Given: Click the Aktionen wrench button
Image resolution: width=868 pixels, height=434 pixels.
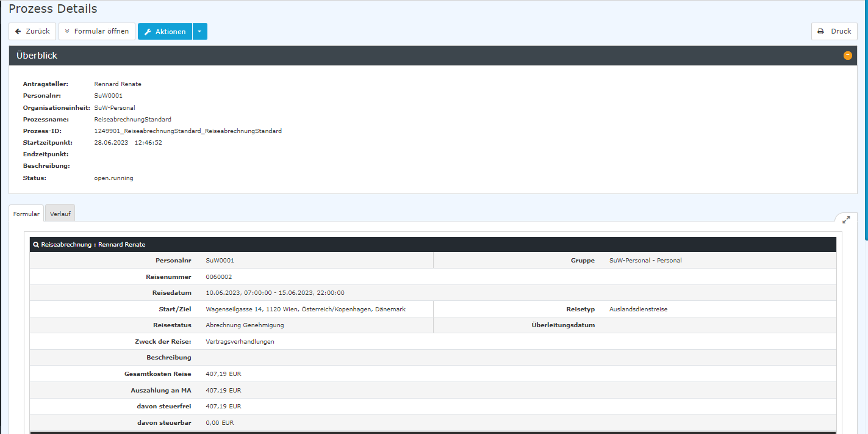Looking at the screenshot, I should 165,32.
